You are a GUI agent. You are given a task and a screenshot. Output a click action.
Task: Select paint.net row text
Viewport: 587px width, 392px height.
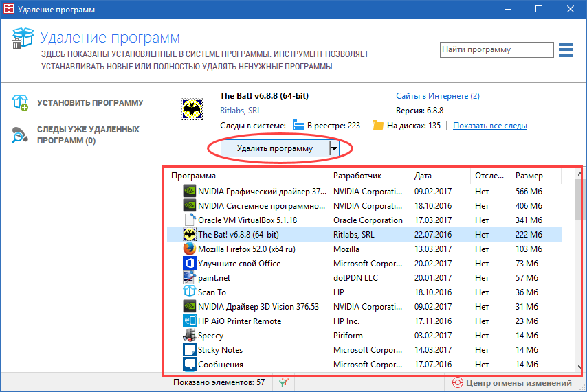click(x=214, y=278)
